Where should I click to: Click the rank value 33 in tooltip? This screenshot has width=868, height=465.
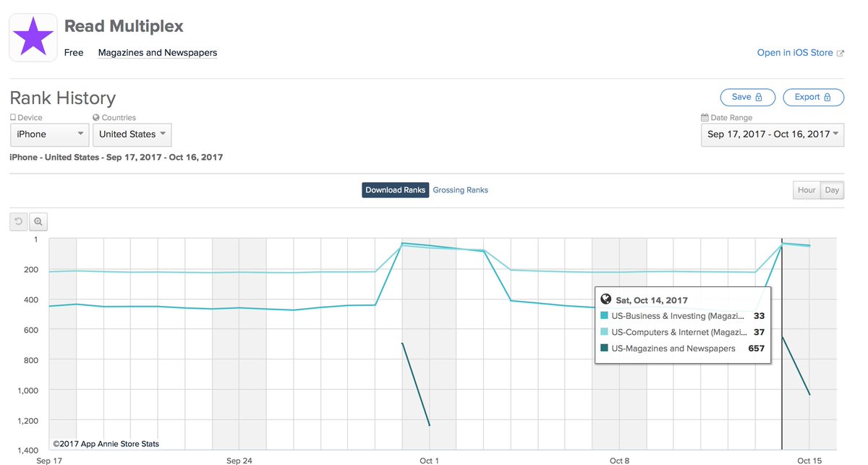pos(759,316)
